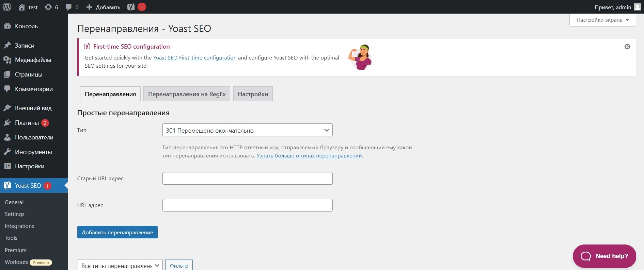Switch to the Перенаправления tab
Screen dimensions: 644x270
pyautogui.click(x=110, y=94)
